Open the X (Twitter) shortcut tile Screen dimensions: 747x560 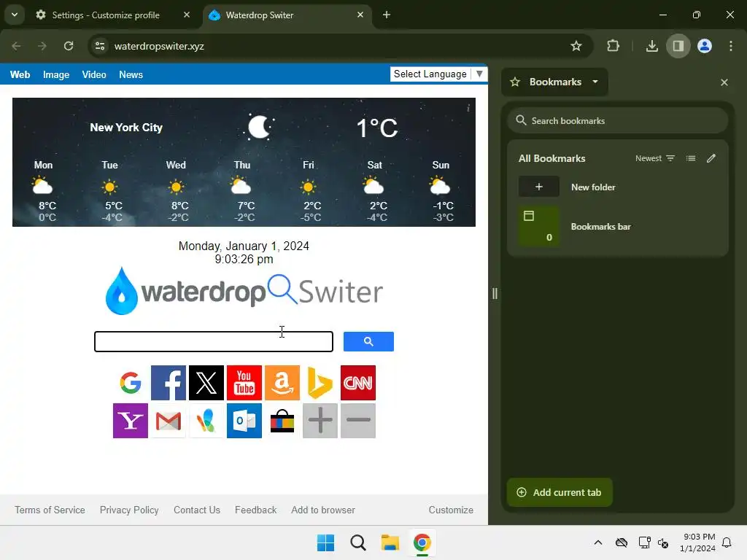click(x=206, y=383)
